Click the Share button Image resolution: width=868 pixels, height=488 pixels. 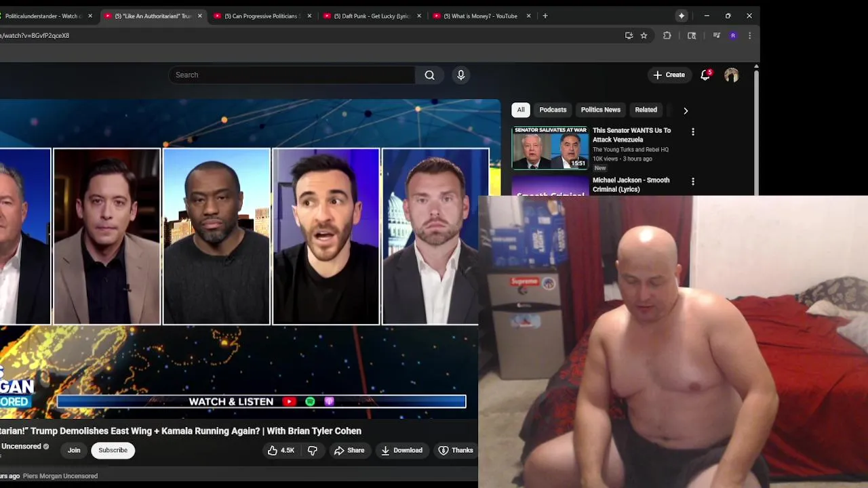coord(349,450)
